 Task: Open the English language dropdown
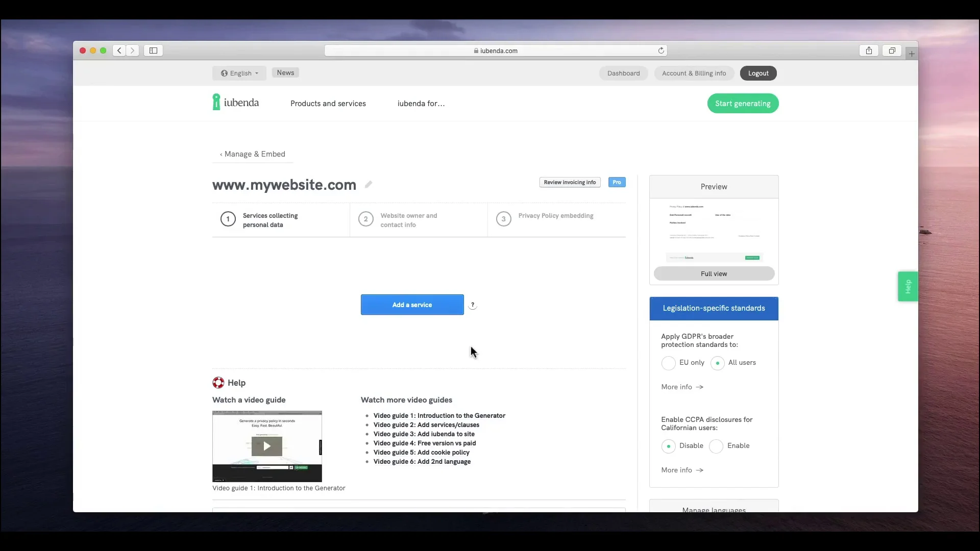click(x=239, y=73)
